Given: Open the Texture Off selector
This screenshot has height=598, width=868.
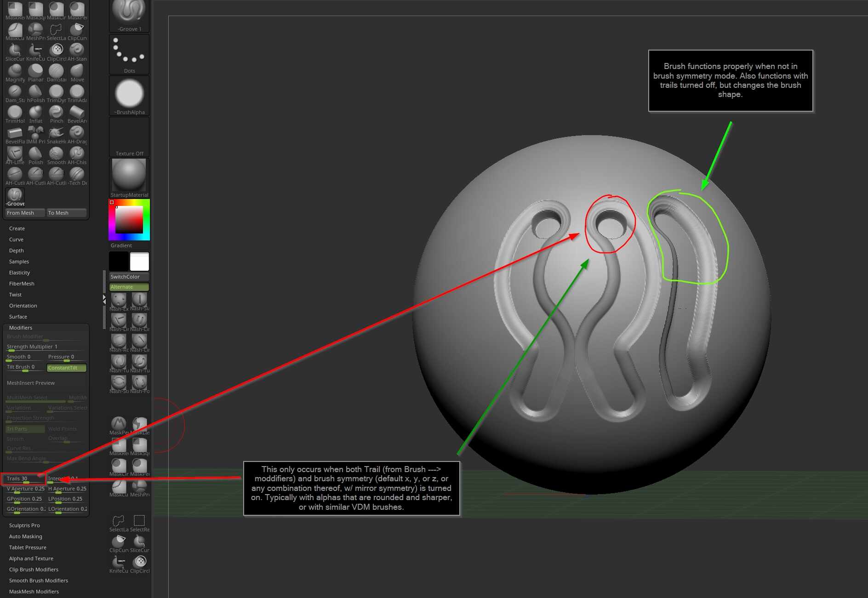Looking at the screenshot, I should tap(129, 137).
